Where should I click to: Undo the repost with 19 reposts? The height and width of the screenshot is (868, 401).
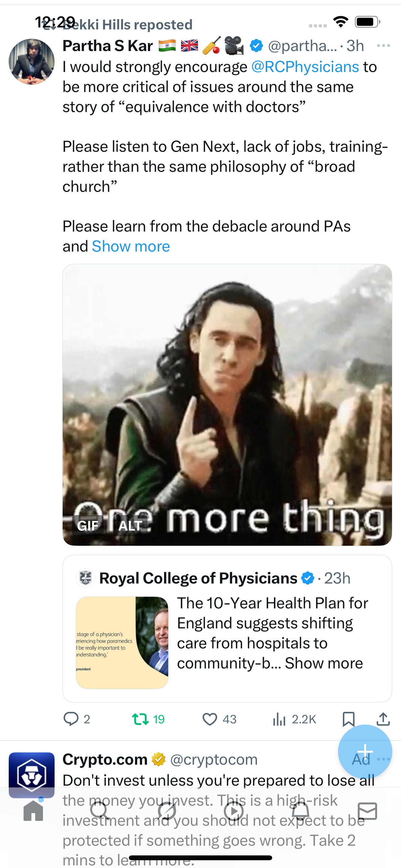pyautogui.click(x=140, y=719)
